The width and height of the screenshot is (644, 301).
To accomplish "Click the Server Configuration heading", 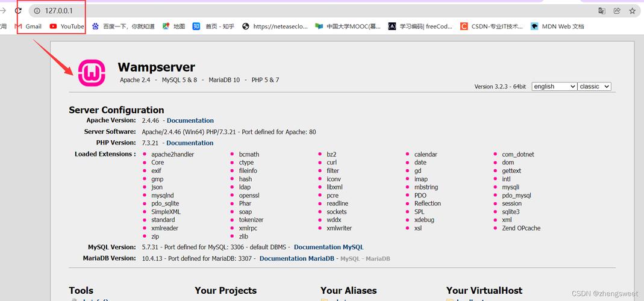I will click(116, 110).
